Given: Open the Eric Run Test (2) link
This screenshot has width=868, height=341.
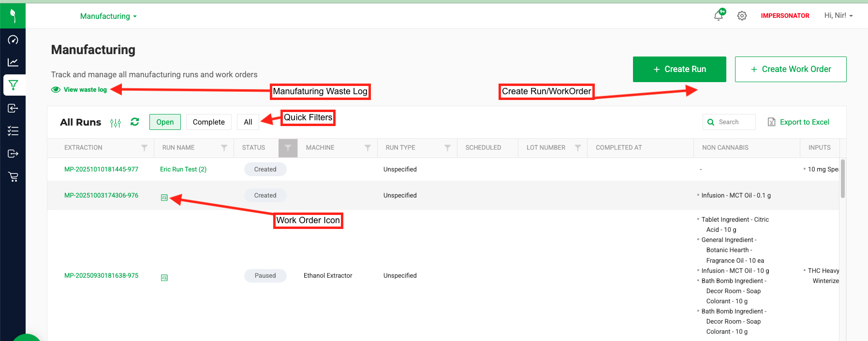Looking at the screenshot, I should [183, 169].
